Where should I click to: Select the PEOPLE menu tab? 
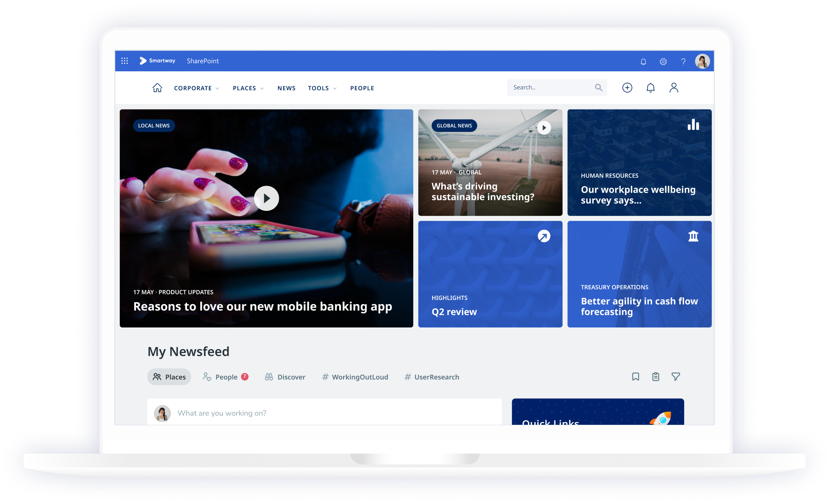[362, 88]
